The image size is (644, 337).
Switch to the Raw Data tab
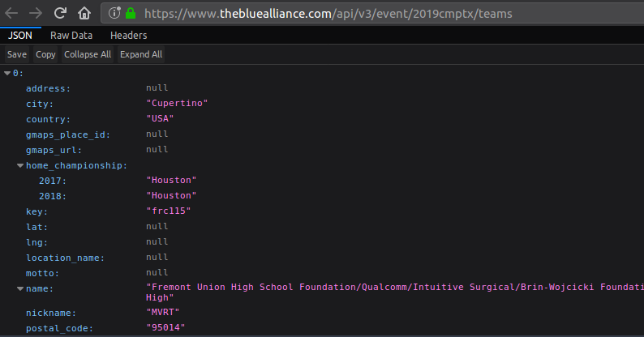(x=71, y=36)
